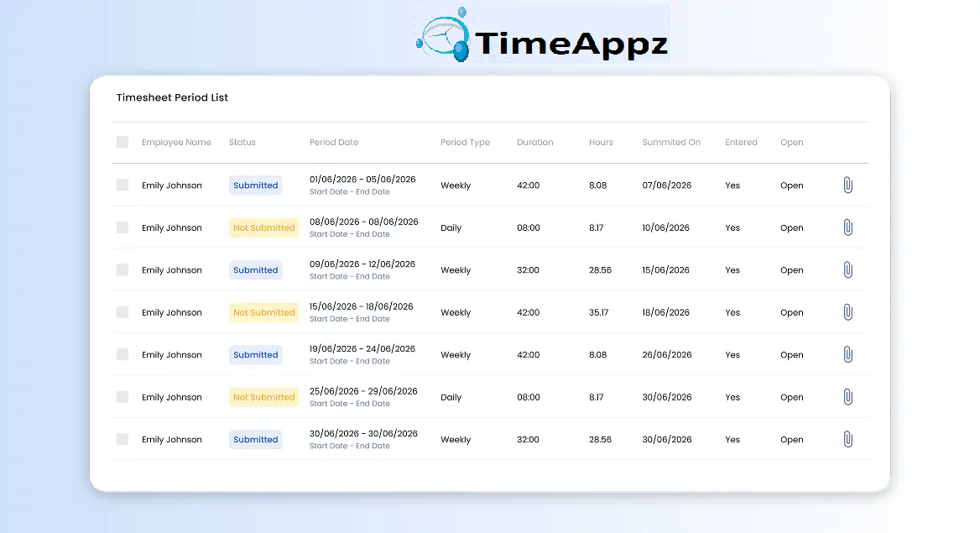Image resolution: width=980 pixels, height=533 pixels.
Task: Open attachment for period 09/06/2026 - 12/06/2026
Action: coord(847,269)
